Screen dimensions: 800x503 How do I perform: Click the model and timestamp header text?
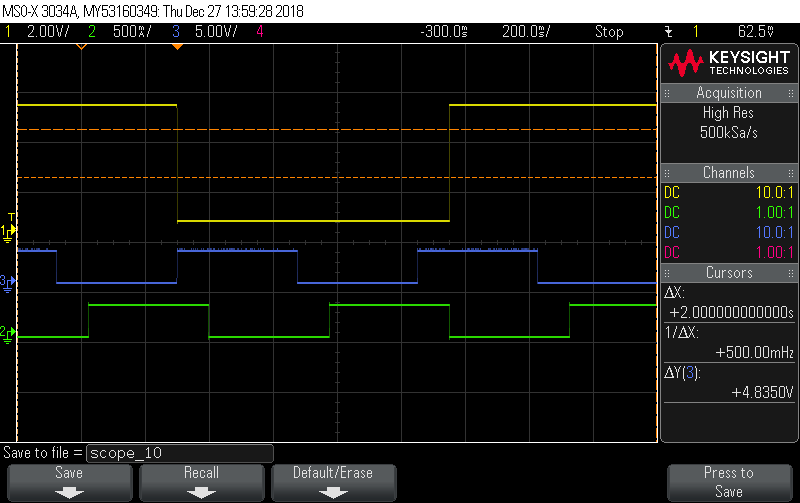(153, 11)
